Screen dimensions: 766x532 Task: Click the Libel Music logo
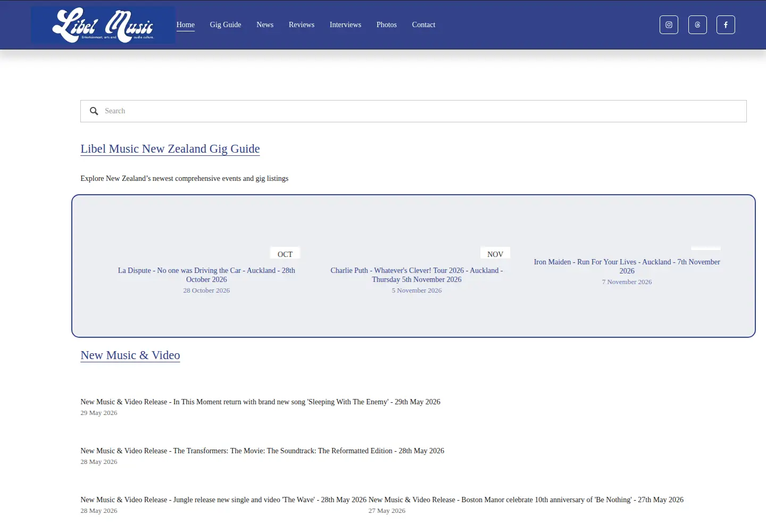tap(103, 25)
